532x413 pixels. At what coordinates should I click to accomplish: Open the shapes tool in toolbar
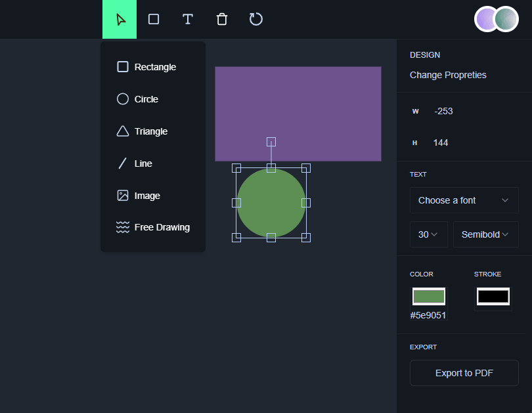point(154,19)
